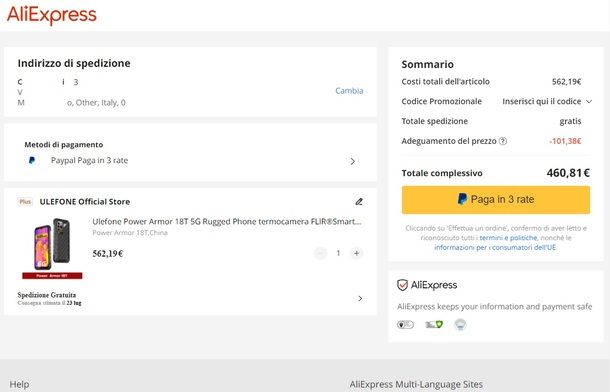Click the Paga in 3 rate PayPal button
Screen dimensions: 610x392
[x=496, y=200]
